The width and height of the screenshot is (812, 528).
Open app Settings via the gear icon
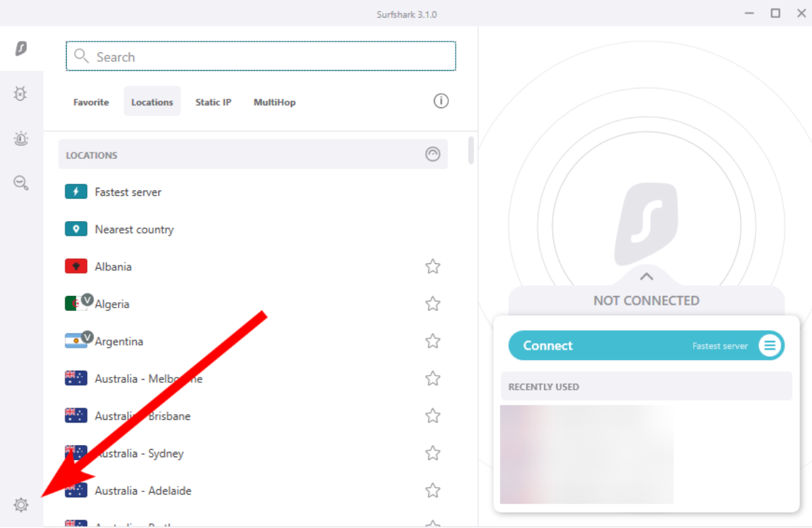point(21,505)
